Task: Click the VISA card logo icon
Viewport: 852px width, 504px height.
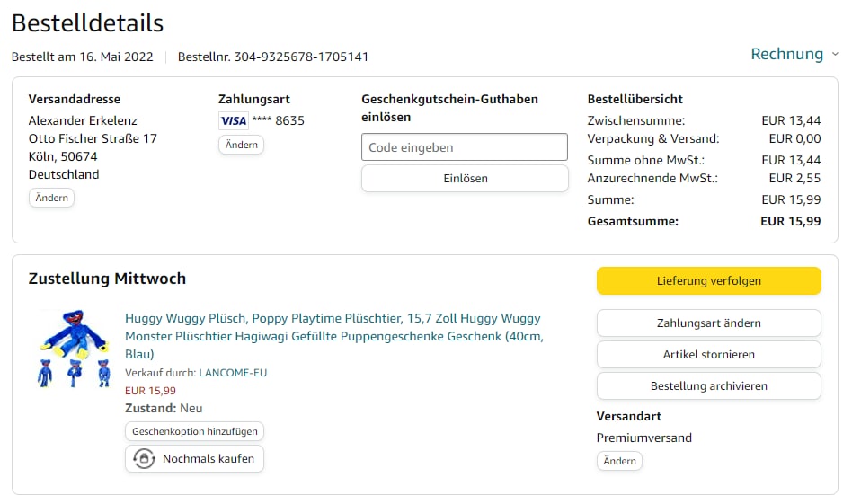Action: pyautogui.click(x=234, y=121)
